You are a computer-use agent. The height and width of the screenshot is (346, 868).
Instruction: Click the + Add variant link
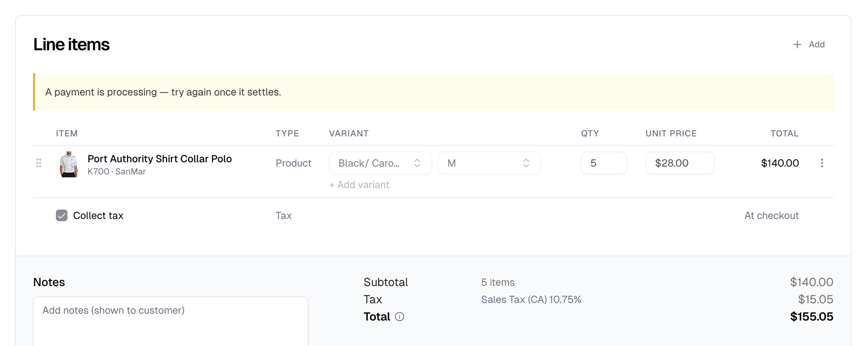point(359,185)
